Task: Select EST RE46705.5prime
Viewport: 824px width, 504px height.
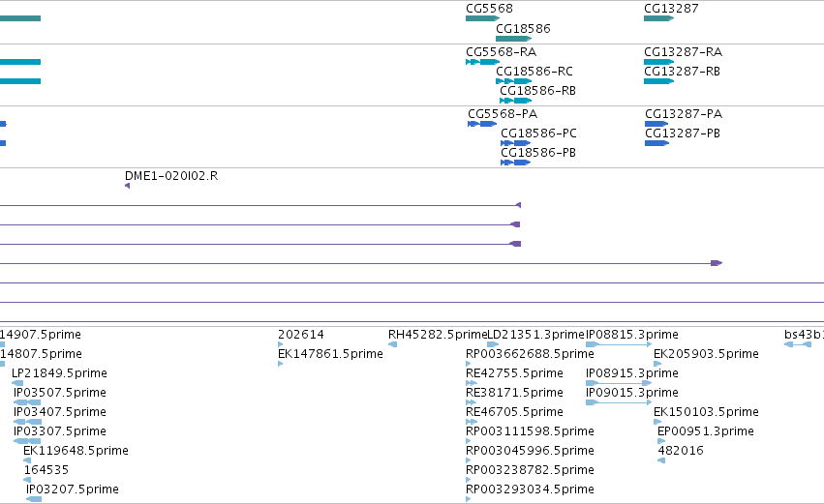Action: coord(514,412)
